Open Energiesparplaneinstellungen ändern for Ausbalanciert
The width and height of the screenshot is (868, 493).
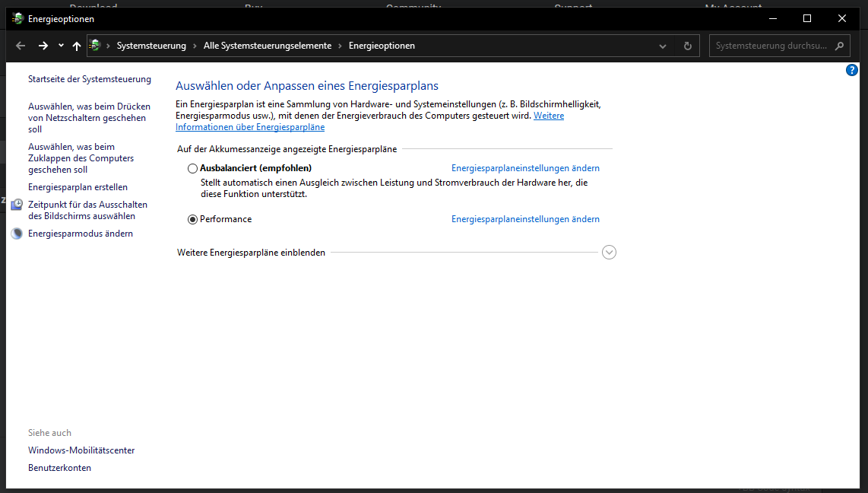[525, 168]
